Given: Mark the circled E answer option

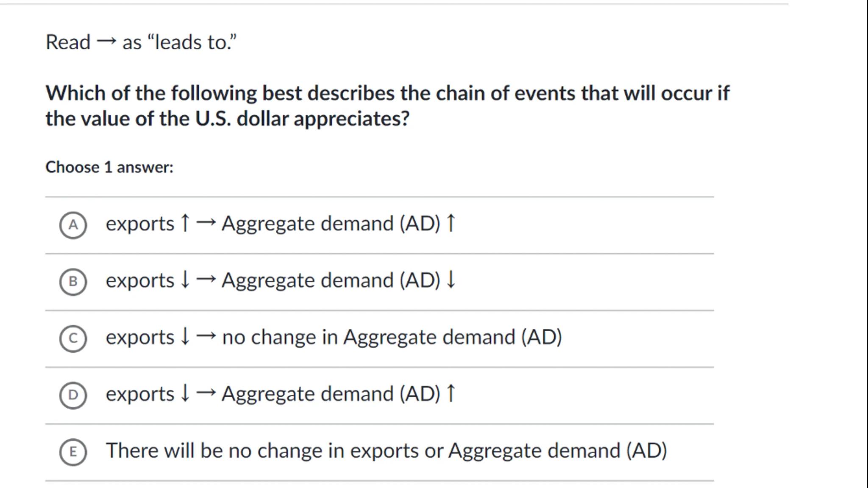Looking at the screenshot, I should [73, 452].
